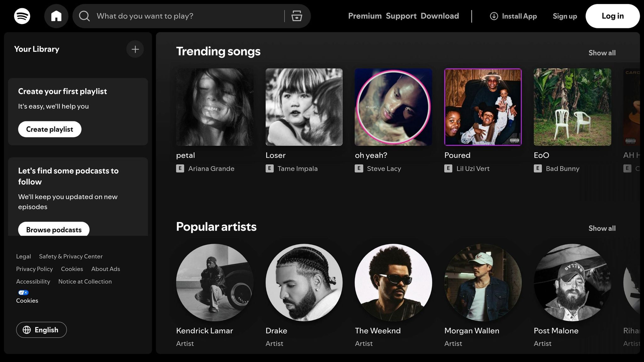Open Cookies link beside Privacy Policy
The height and width of the screenshot is (362, 644).
coord(72,269)
